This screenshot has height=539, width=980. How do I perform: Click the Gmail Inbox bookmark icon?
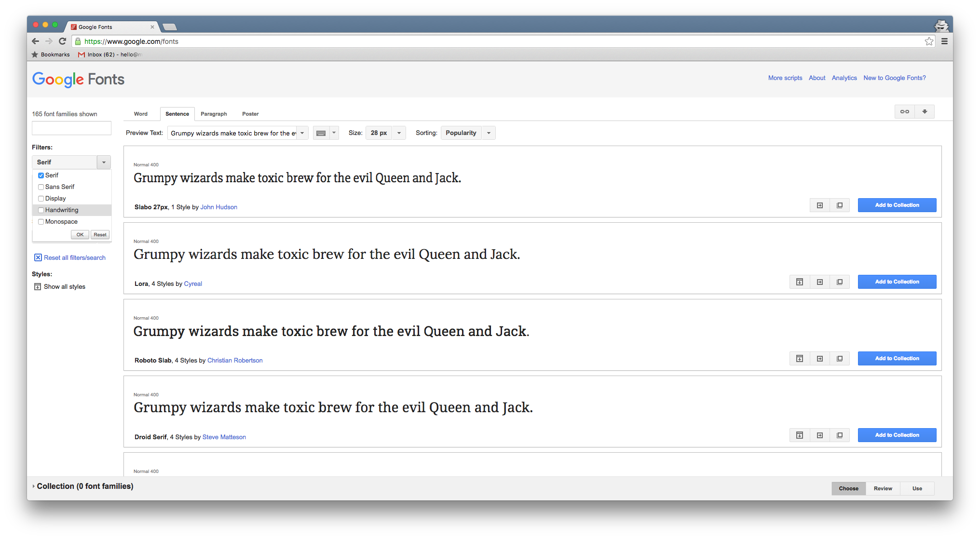(x=82, y=54)
